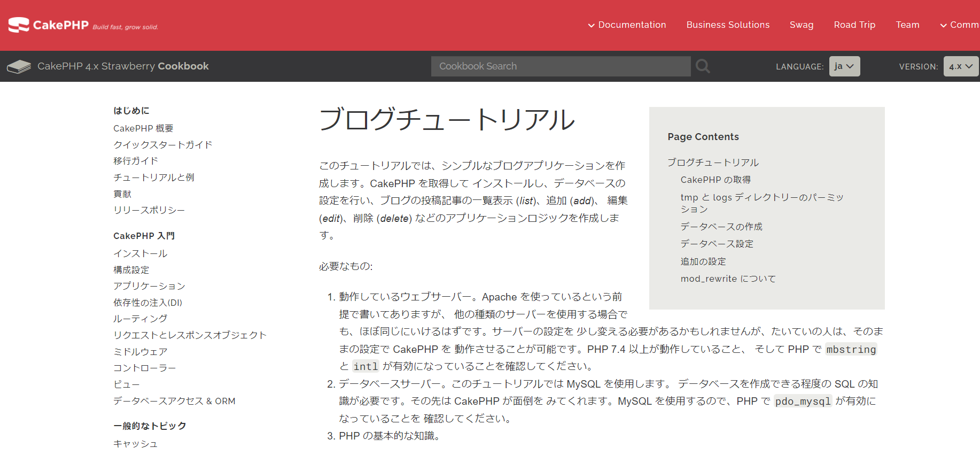The image size is (980, 455).
Task: Click the 必要なもの: text
Action: tap(346, 266)
